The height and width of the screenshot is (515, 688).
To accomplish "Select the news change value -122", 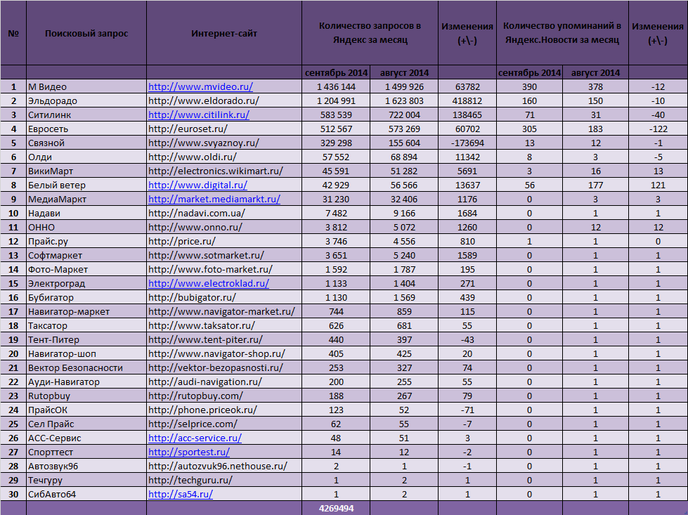I will click(658, 129).
